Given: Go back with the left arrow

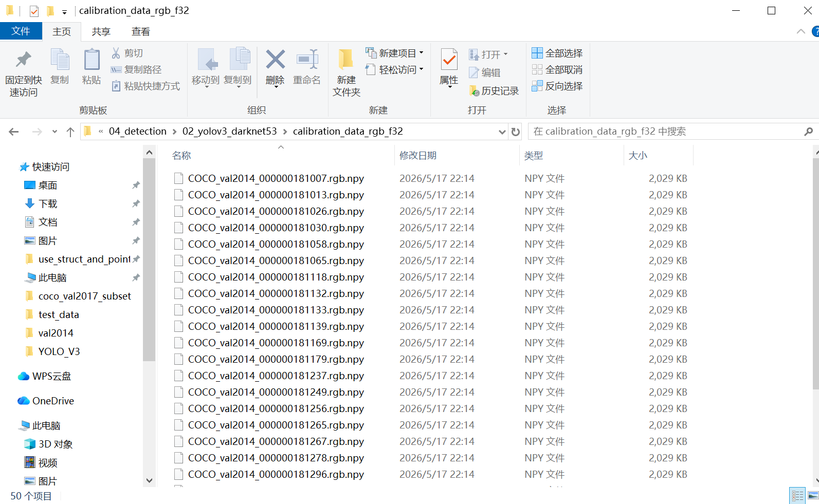Looking at the screenshot, I should click(14, 132).
